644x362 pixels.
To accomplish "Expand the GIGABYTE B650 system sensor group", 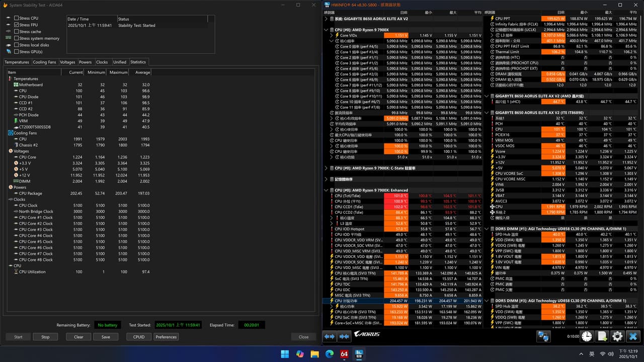I will click(326, 19).
